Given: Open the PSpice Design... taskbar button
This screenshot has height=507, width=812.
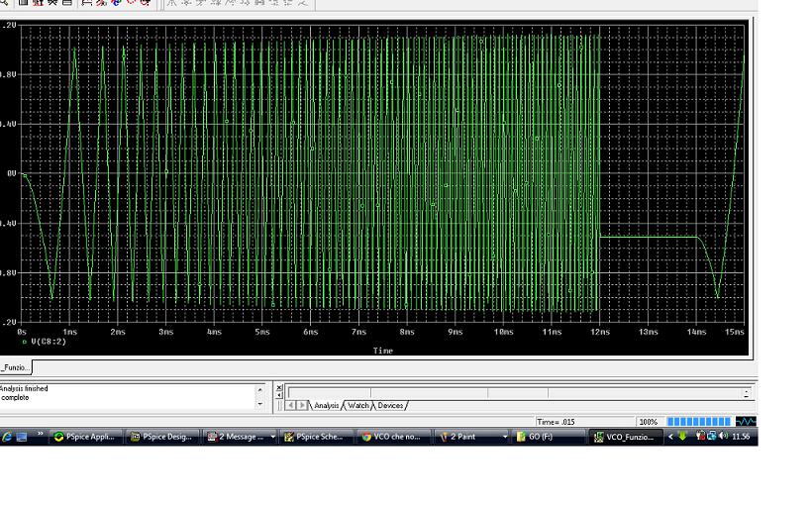Looking at the screenshot, I should coord(162,437).
